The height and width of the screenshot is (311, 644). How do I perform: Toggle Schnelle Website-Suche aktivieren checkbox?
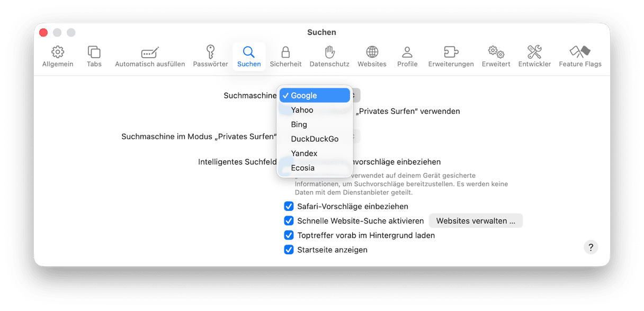coord(289,221)
